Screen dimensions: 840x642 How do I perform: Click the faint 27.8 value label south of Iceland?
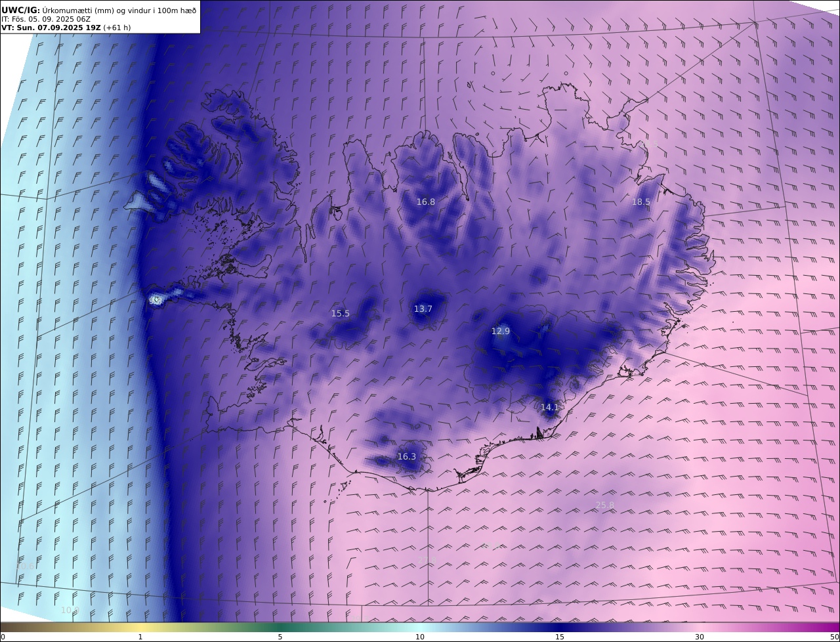tap(428, 560)
